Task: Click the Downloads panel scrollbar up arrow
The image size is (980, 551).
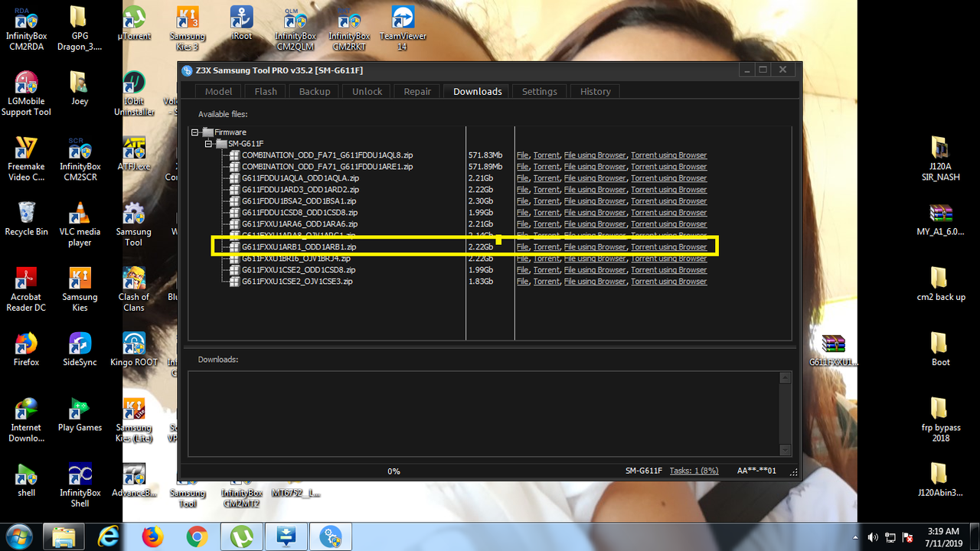Action: pyautogui.click(x=785, y=378)
